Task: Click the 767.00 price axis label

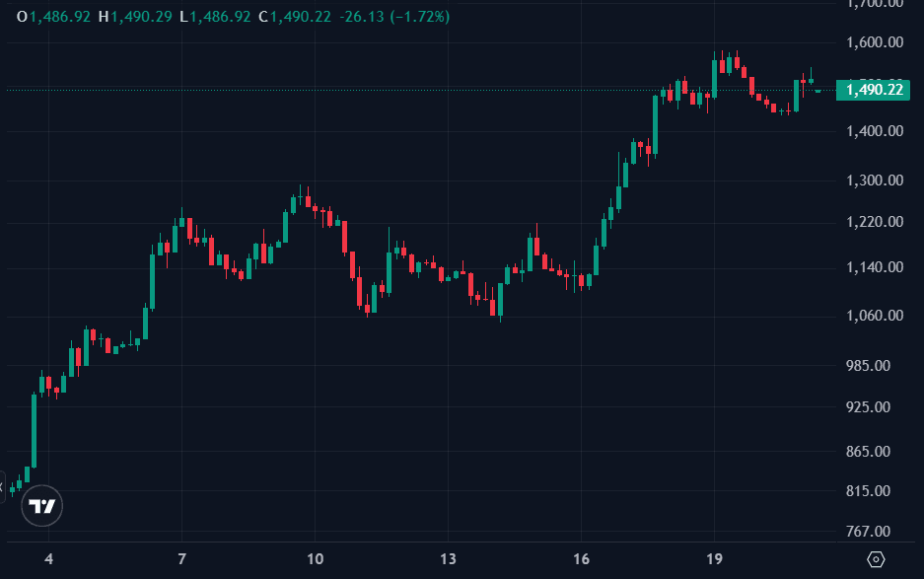Action: 868,532
